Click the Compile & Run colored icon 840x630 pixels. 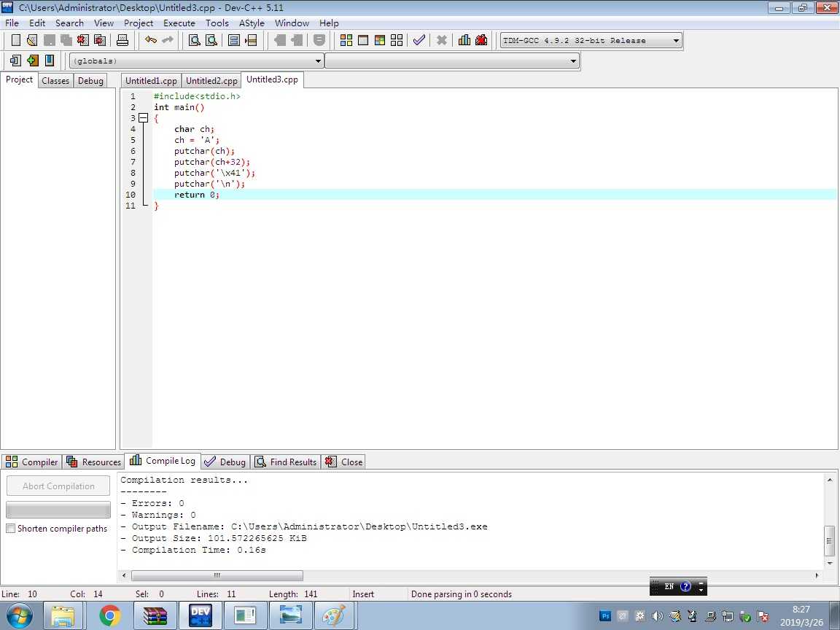[x=380, y=40]
